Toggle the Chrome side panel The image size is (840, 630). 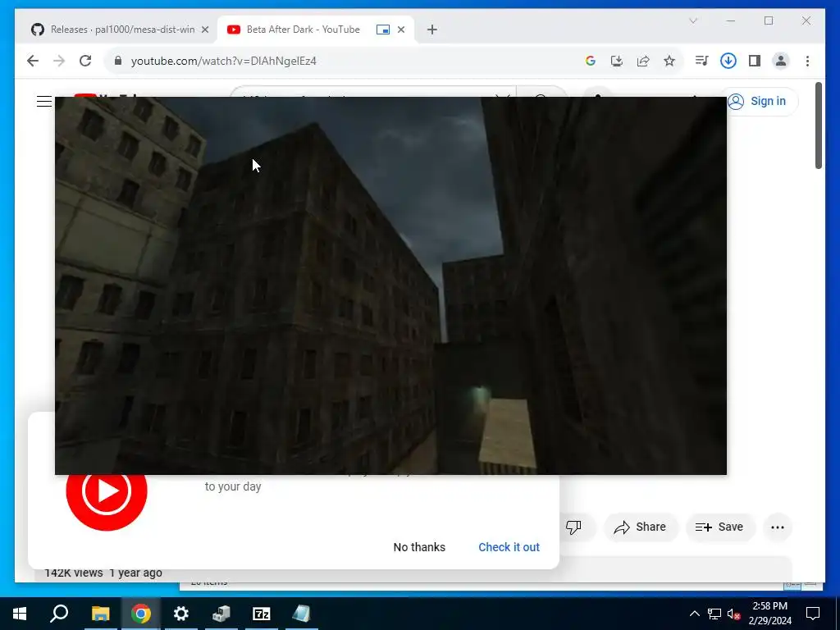point(755,61)
